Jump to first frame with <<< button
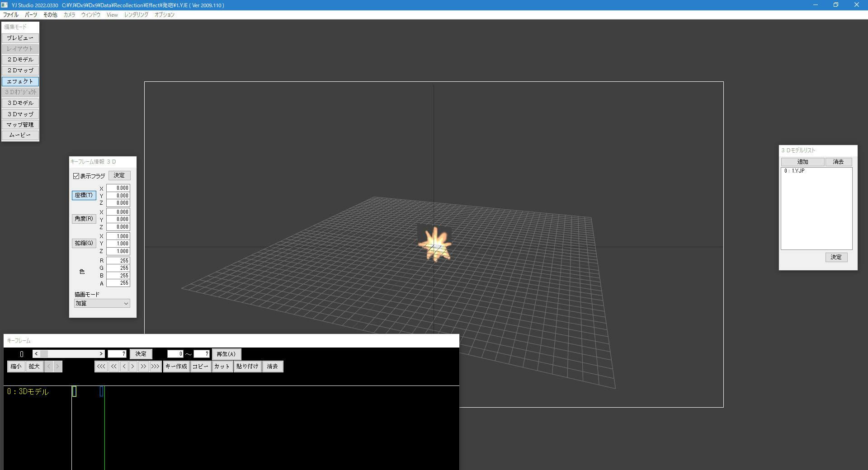 coord(101,367)
